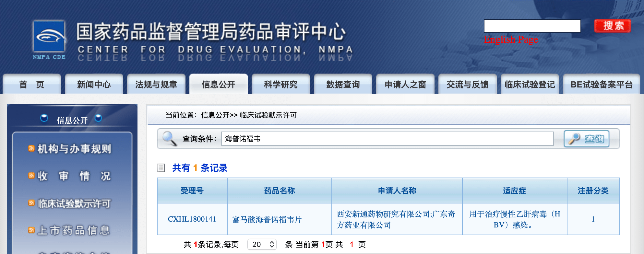644x254 pixels.
Task: Click the RSS icon next to 机构与办事规则
Action: click(x=31, y=148)
